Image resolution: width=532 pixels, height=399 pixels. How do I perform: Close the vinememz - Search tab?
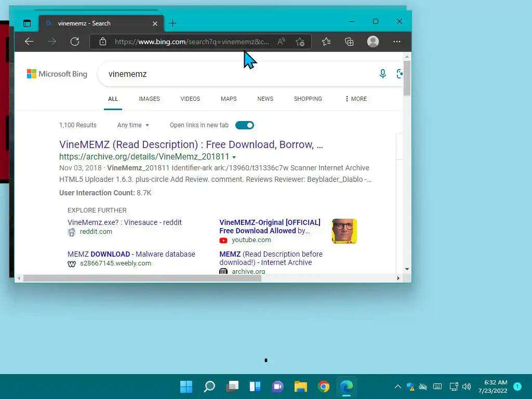coord(155,23)
